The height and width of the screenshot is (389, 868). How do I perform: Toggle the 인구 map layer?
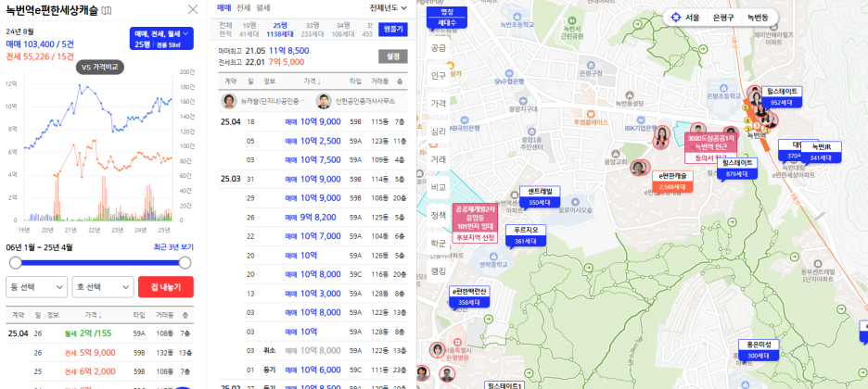click(x=439, y=76)
